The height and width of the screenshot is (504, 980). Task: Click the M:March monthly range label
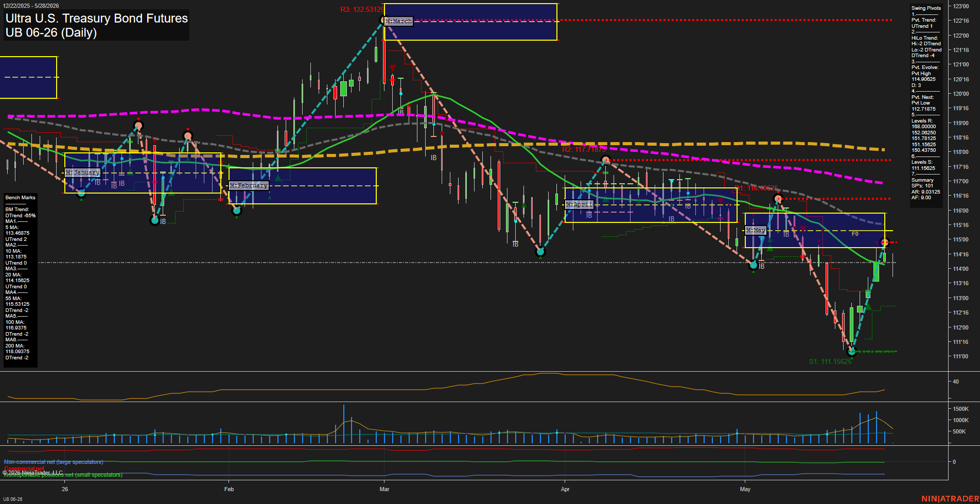coord(399,21)
